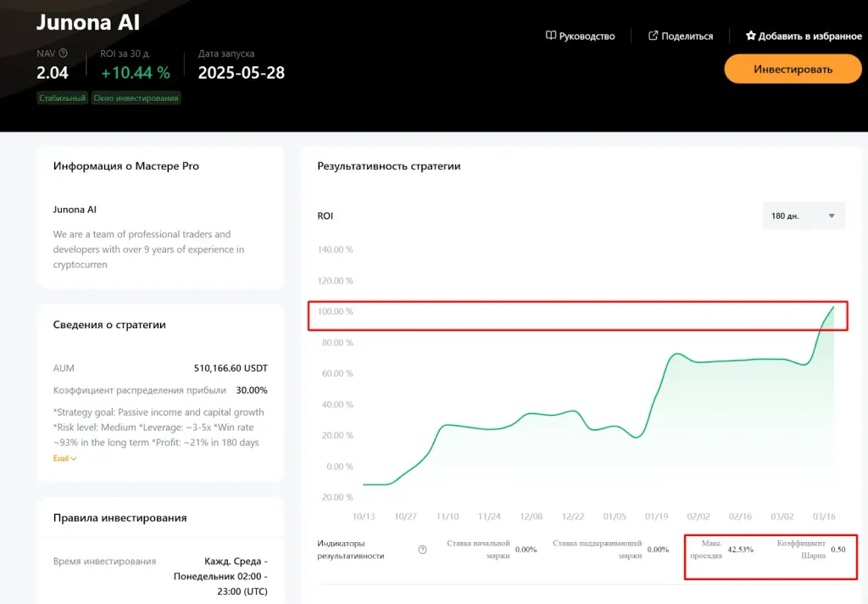Open the 180 дн. period dropdown
Viewport: 868px width, 604px height.
pos(804,215)
